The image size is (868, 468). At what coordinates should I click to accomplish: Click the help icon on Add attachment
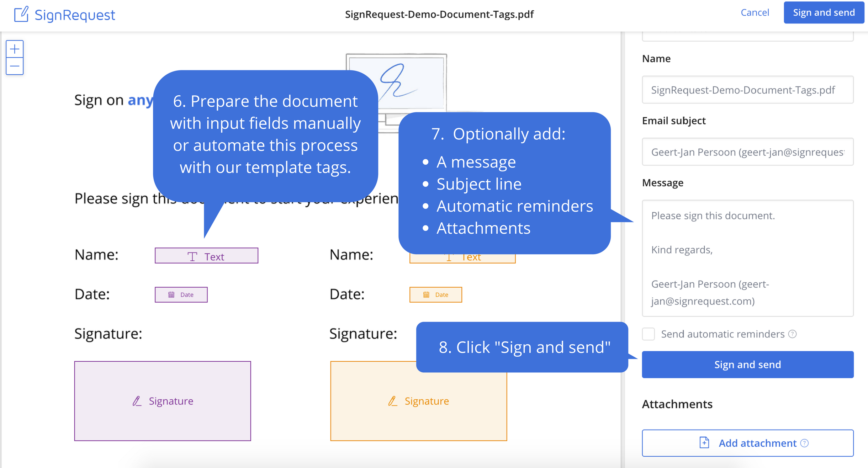(805, 443)
